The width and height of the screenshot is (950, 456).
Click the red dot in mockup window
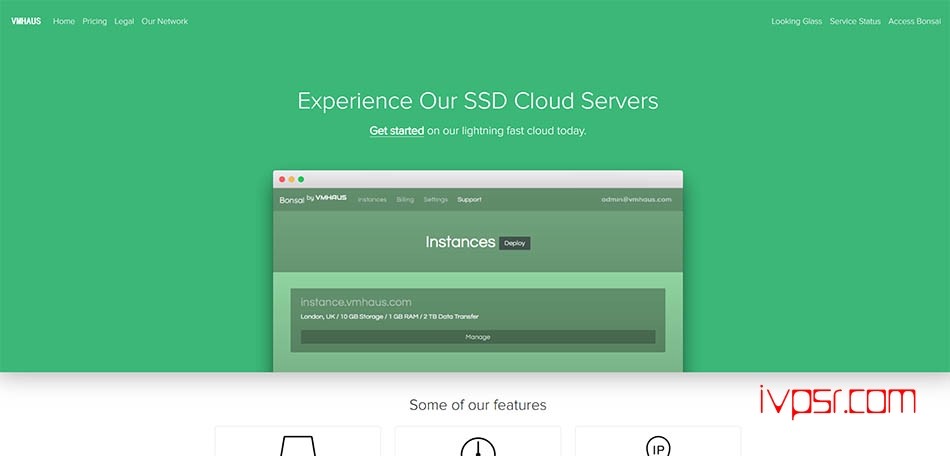coord(282,179)
